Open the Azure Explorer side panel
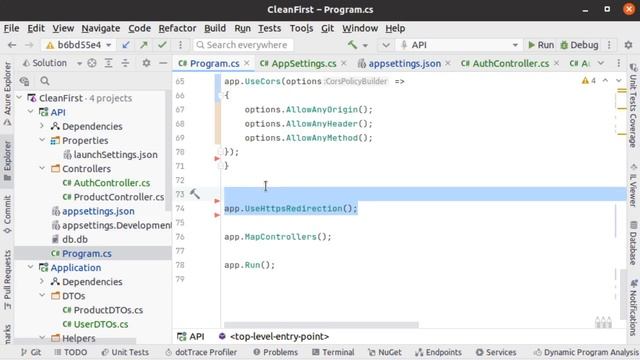This screenshot has height=360, width=640. tap(7, 94)
